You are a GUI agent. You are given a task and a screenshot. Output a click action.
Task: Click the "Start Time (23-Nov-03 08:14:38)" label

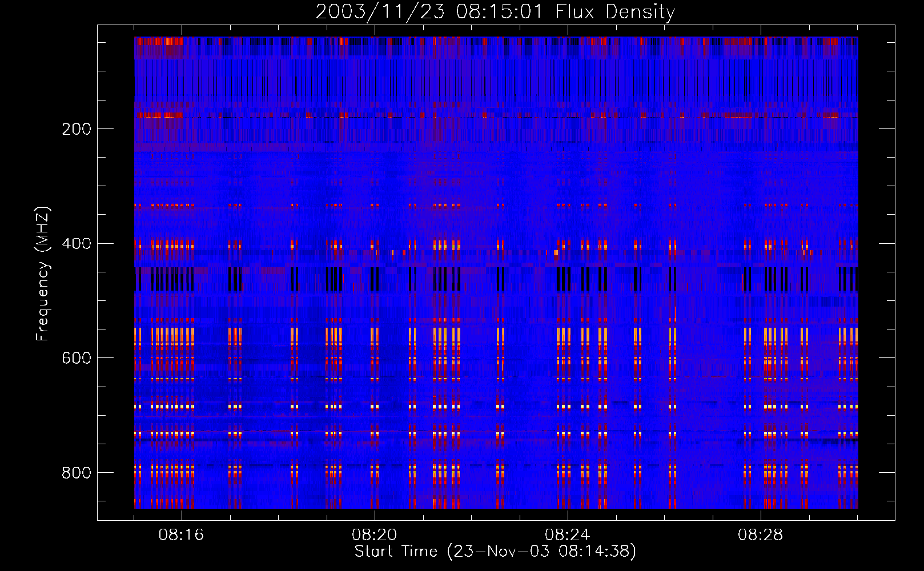pyautogui.click(x=495, y=551)
